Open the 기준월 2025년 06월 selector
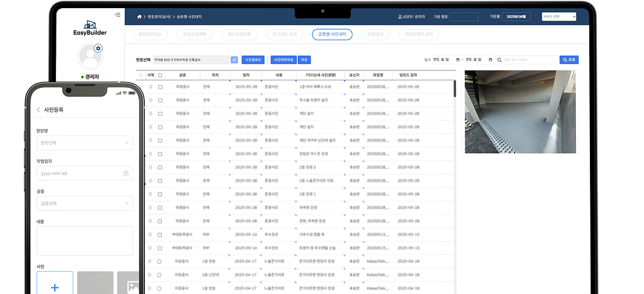 point(516,17)
